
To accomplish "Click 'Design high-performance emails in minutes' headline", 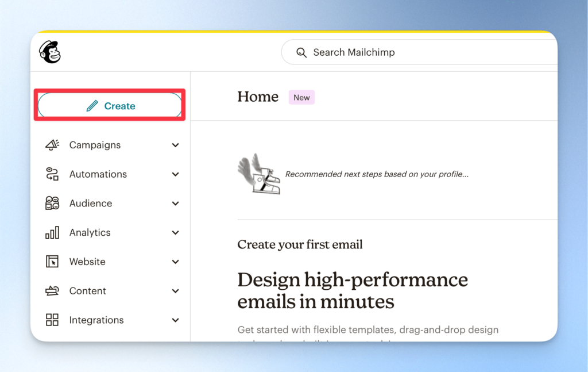I will (353, 290).
